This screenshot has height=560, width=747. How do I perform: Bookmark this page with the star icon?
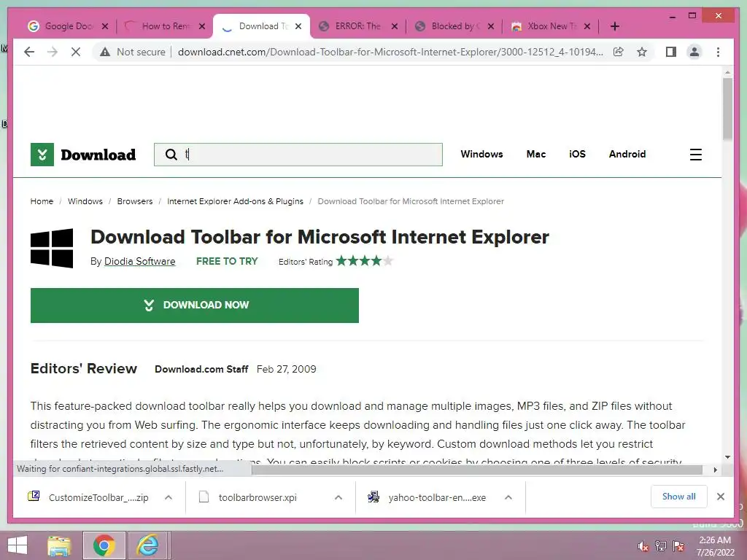click(x=642, y=52)
